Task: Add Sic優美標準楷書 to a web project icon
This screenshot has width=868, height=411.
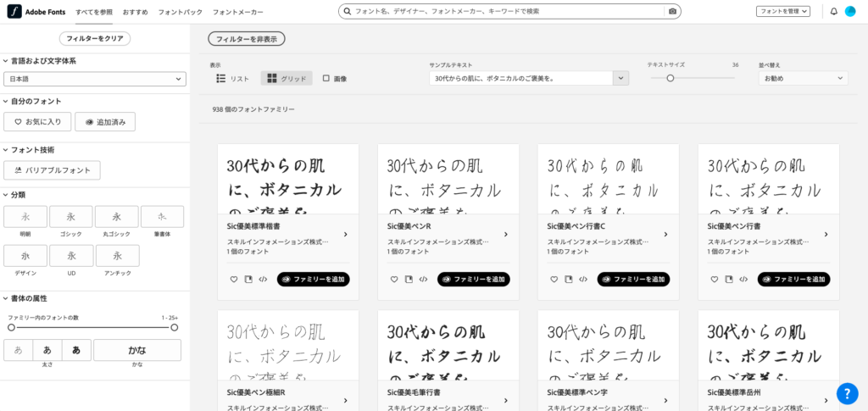Action: point(248,280)
